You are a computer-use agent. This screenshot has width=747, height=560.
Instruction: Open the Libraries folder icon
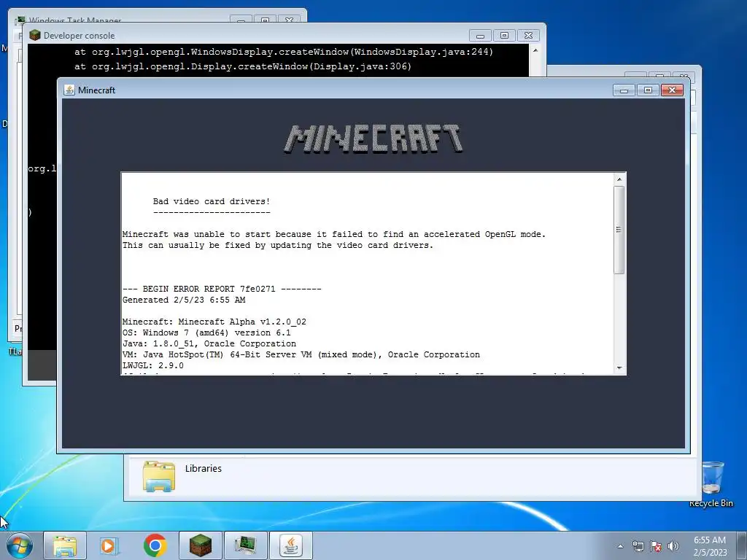(x=158, y=475)
